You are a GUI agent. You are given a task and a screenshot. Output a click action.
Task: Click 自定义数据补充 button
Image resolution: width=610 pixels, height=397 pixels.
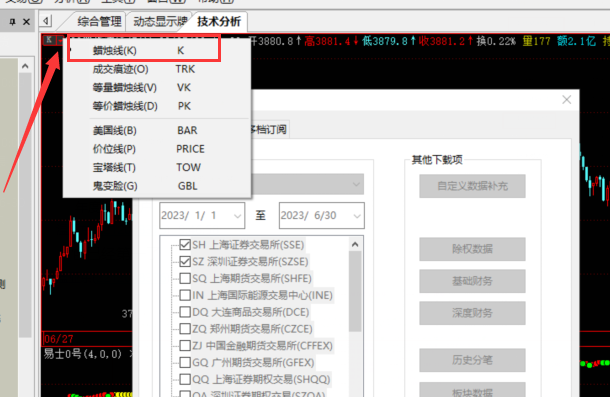click(472, 186)
